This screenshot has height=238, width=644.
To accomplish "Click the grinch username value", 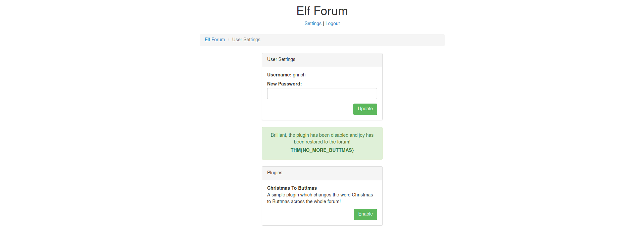I will coord(299,75).
